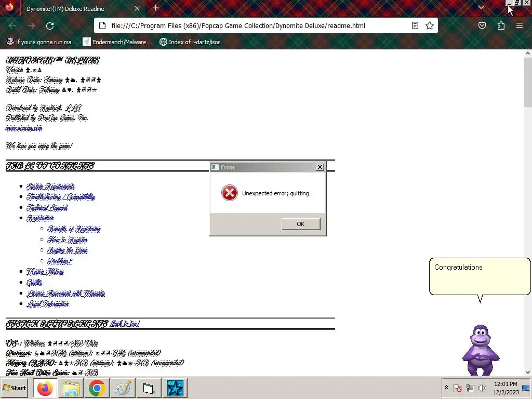Open the Registration contents link
532x399 pixels.
pos(40,218)
